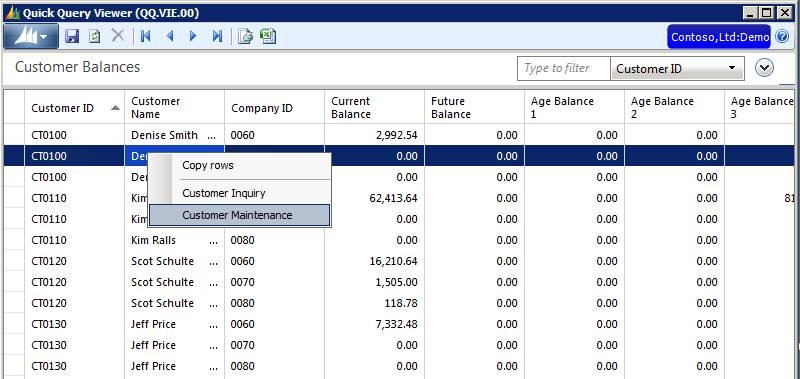Click the Customer Balances heading
The image size is (800, 379).
tap(77, 67)
